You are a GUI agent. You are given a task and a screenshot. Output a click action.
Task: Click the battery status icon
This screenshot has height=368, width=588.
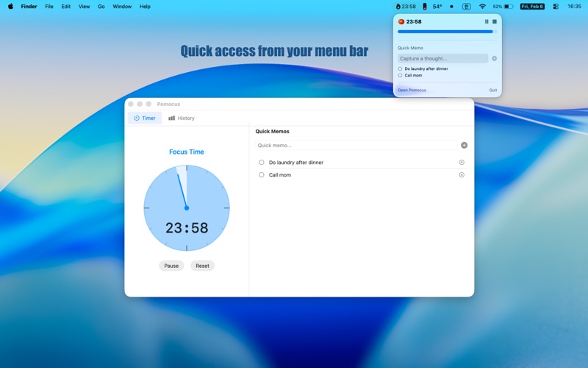pos(503,7)
